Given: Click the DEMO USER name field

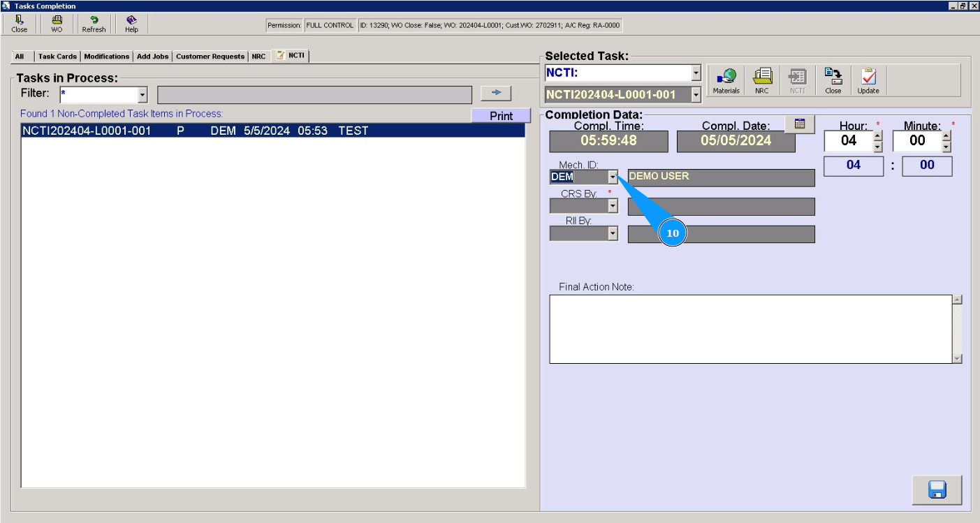Looking at the screenshot, I should point(721,177).
